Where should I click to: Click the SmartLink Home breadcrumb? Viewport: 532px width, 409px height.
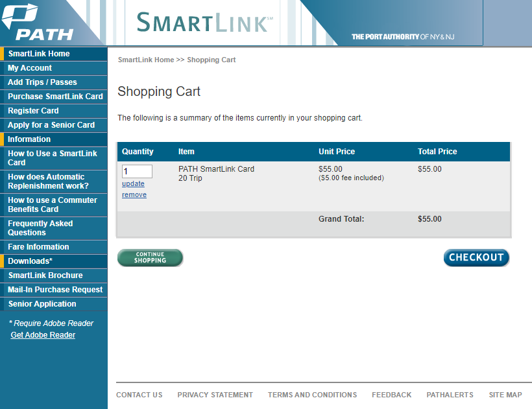point(146,60)
